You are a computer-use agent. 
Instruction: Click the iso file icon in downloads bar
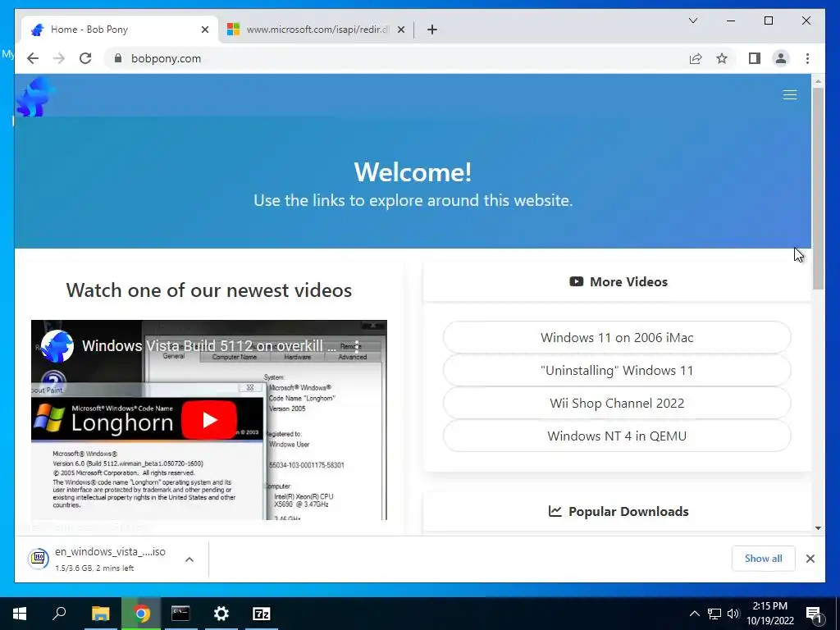tap(39, 559)
